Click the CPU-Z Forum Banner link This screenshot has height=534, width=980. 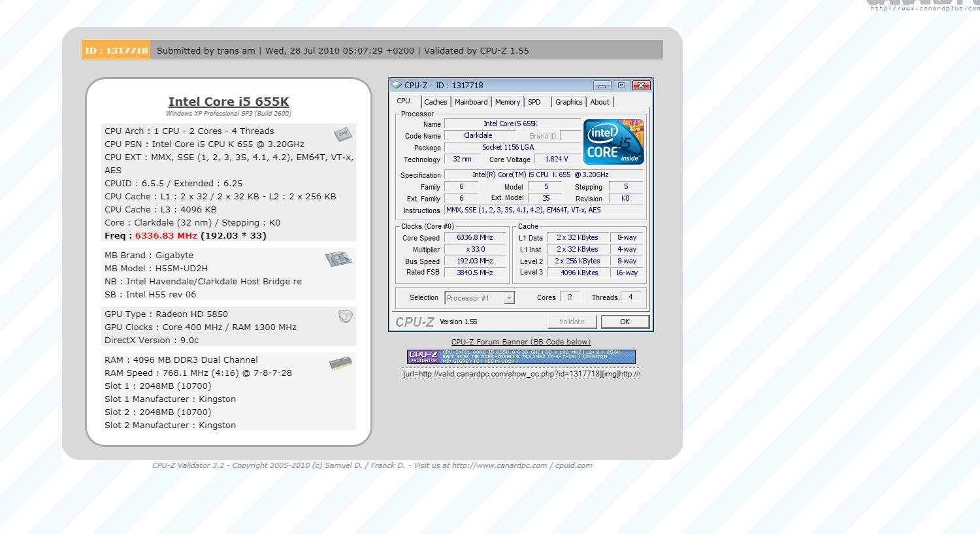521,342
